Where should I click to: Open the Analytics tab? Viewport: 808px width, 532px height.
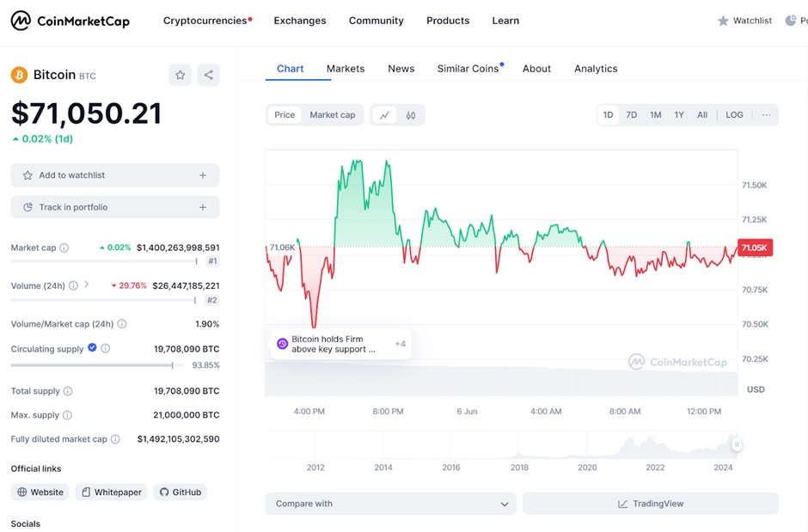[596, 69]
